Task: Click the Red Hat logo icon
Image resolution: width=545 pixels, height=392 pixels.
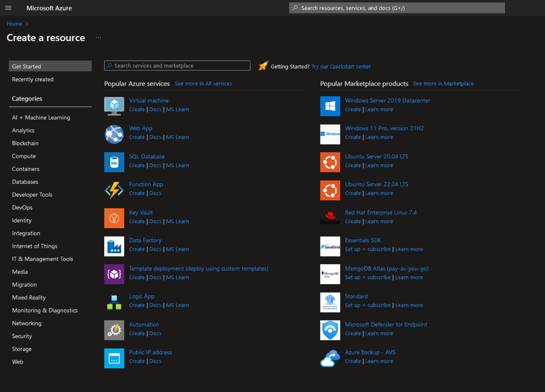Action: point(330,218)
